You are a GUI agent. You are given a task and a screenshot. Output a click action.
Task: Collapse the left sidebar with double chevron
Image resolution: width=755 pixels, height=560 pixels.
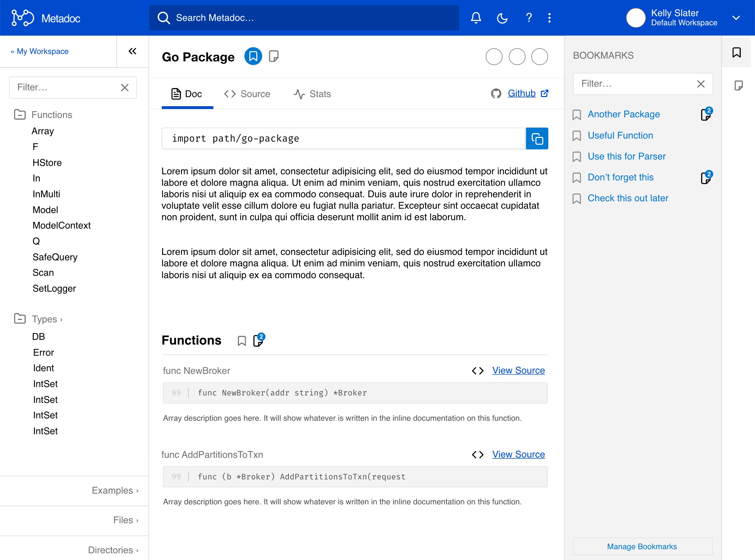pos(132,51)
